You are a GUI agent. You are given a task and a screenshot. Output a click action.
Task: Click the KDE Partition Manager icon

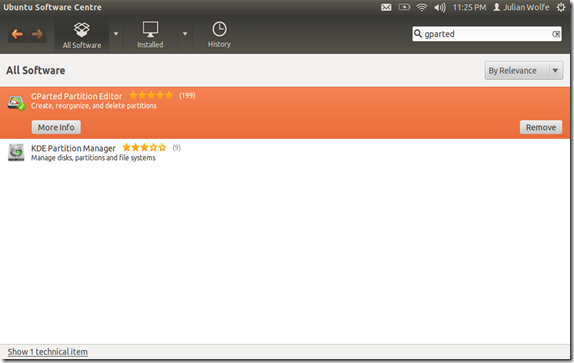pos(16,153)
